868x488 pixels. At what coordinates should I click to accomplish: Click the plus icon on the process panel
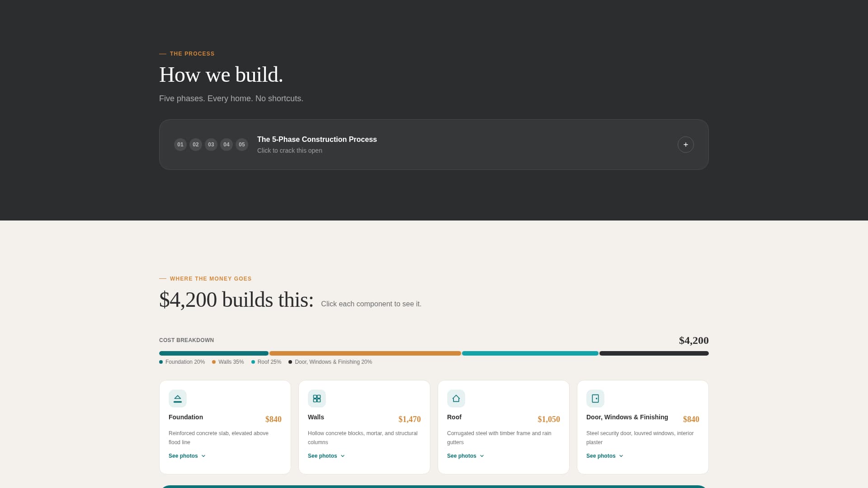(x=685, y=145)
